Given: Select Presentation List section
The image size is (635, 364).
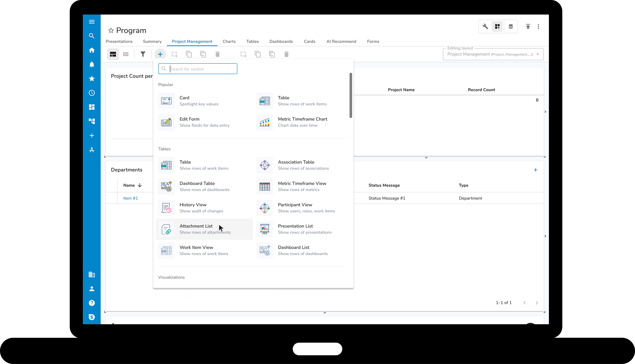Looking at the screenshot, I should pos(302,229).
